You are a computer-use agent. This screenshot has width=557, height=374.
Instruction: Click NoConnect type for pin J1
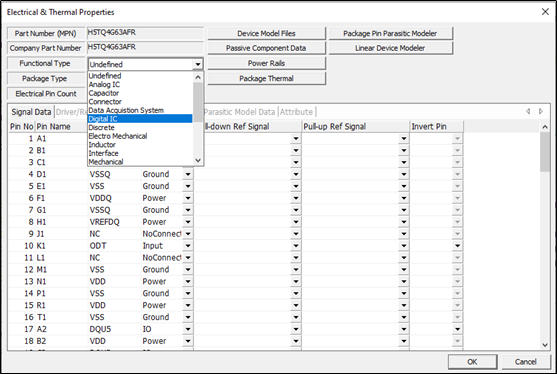(162, 234)
